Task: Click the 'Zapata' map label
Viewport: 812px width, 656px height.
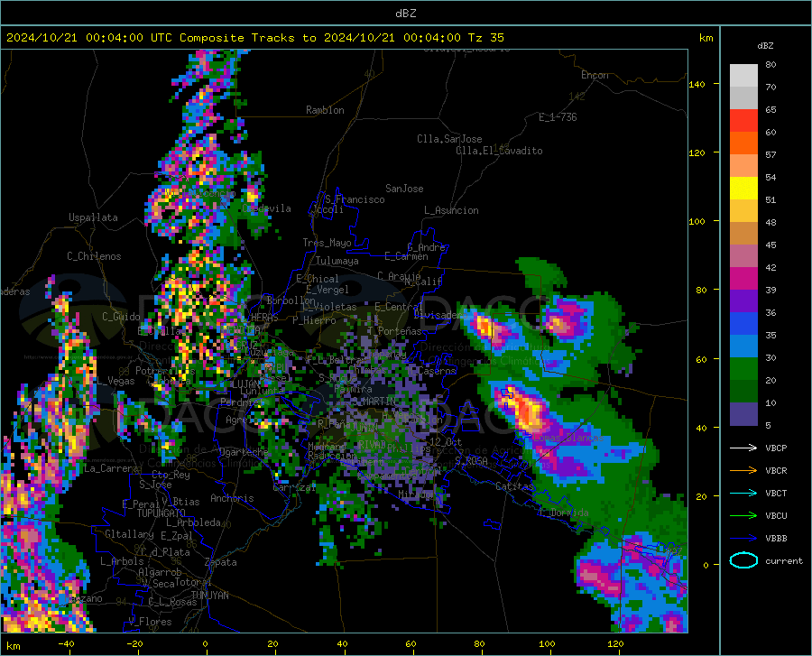Action: (x=221, y=562)
